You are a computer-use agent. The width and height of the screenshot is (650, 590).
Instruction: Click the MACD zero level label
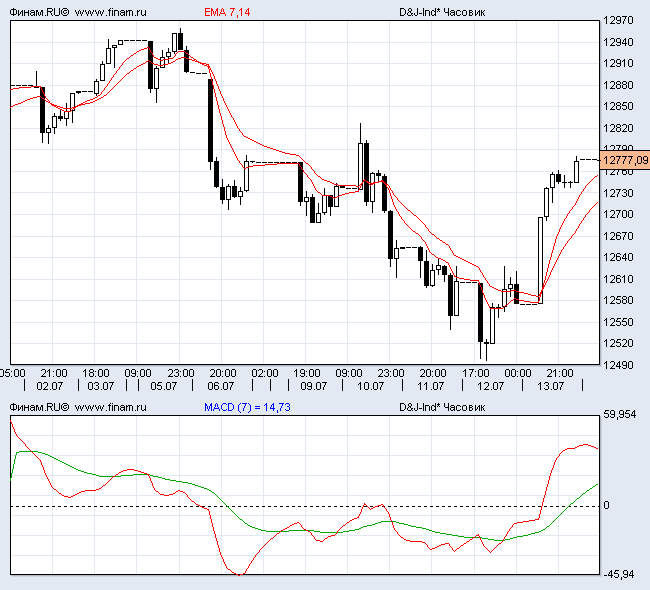(x=606, y=505)
